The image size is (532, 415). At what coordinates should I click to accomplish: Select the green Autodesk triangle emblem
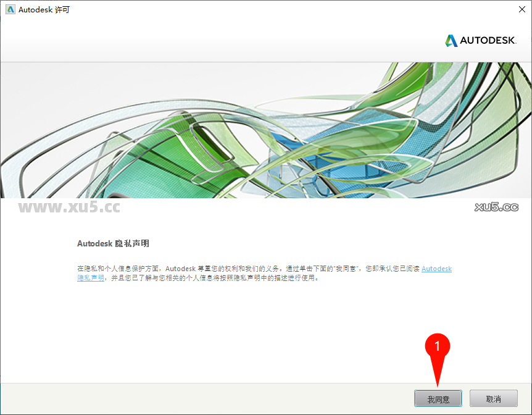tap(450, 40)
